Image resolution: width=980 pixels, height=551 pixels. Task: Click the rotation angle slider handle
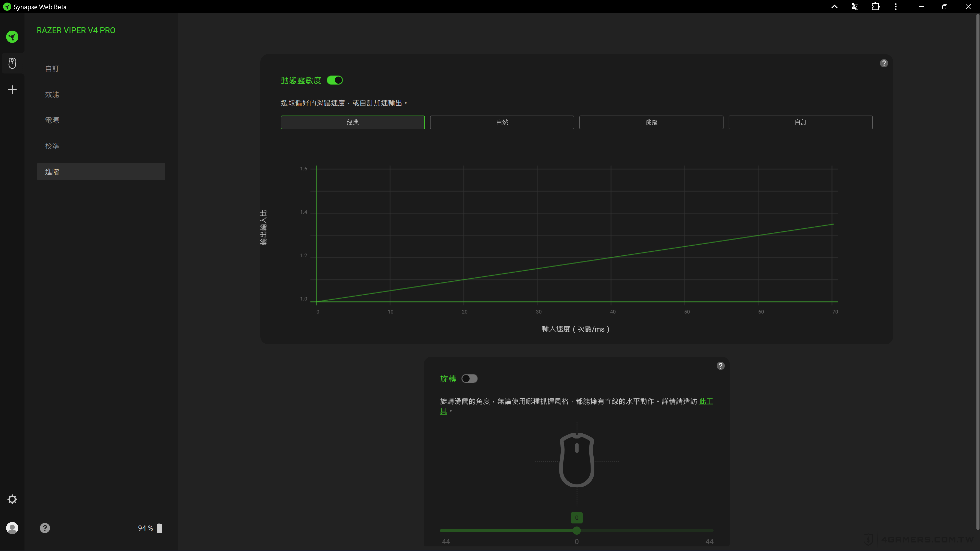(577, 531)
